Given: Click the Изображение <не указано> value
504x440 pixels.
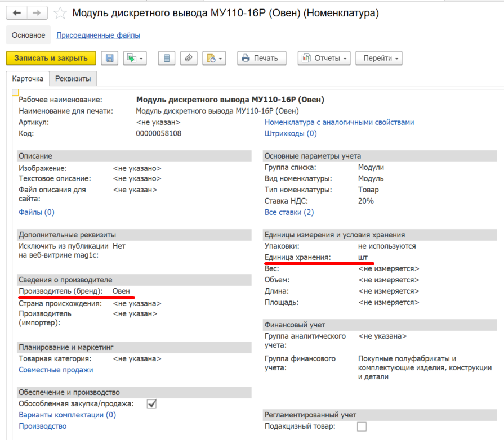Looking at the screenshot, I should 137,169.
